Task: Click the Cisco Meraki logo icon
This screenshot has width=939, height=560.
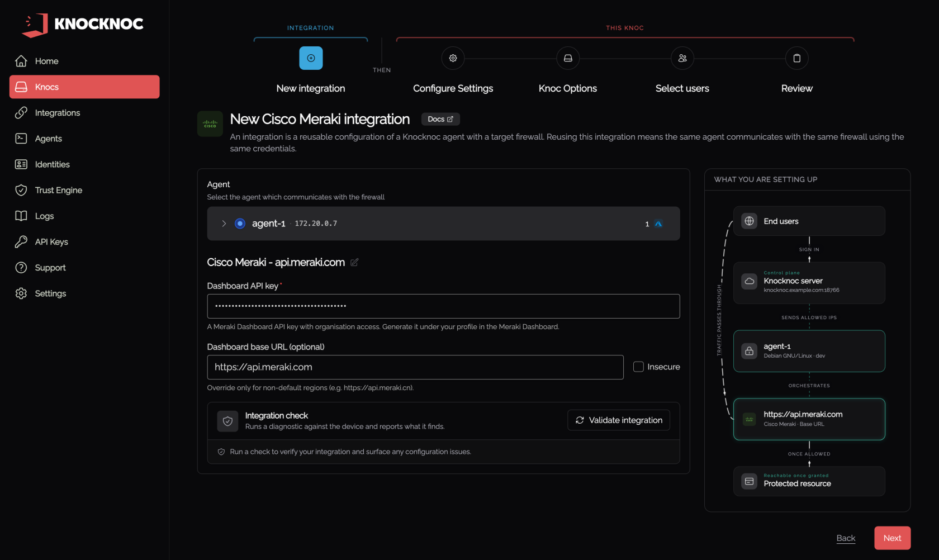Action: pyautogui.click(x=210, y=124)
